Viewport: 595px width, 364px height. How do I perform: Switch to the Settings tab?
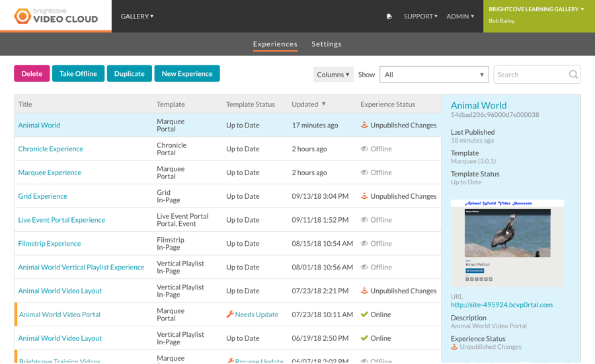click(327, 44)
